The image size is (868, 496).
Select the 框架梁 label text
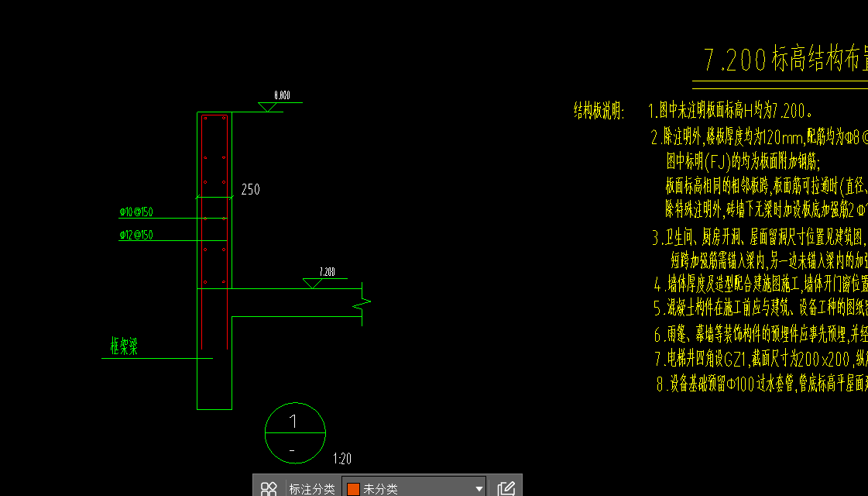click(124, 346)
